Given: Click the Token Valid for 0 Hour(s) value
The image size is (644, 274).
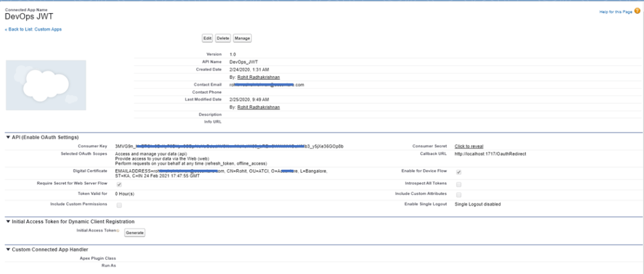Looking at the screenshot, I should pyautogui.click(x=125, y=194).
